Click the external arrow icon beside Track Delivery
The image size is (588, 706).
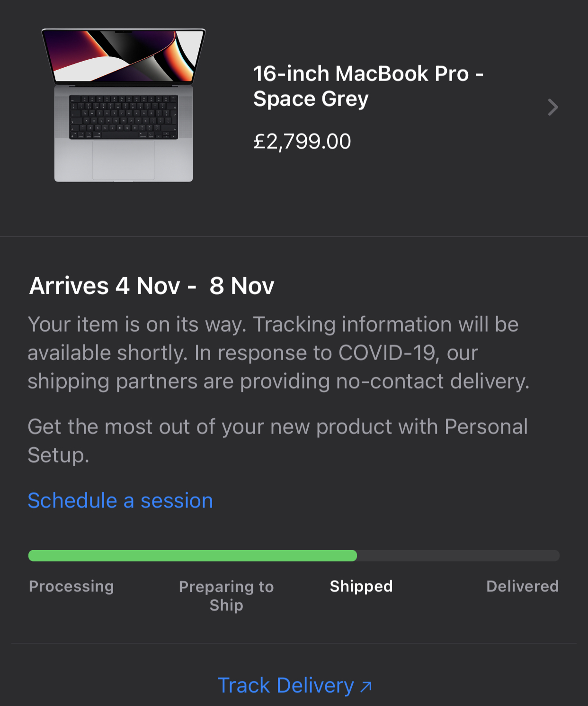coord(366,686)
